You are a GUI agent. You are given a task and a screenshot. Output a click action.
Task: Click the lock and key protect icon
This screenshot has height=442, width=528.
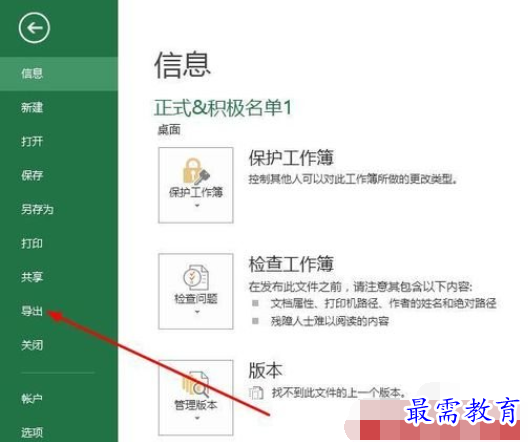[196, 171]
